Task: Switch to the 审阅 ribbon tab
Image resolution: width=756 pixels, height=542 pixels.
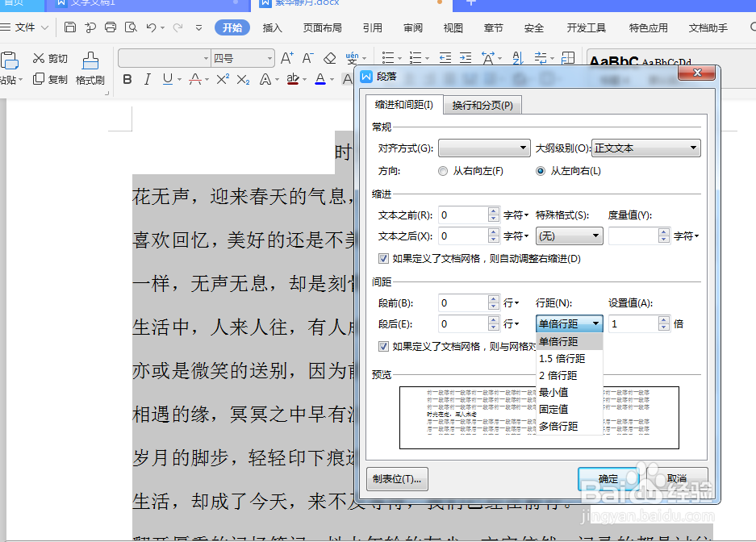Action: click(413, 28)
